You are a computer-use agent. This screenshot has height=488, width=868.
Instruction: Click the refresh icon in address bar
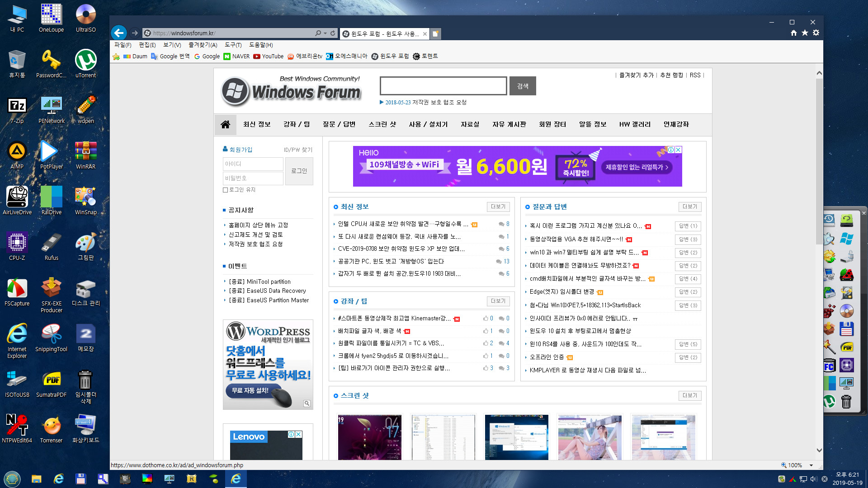[333, 33]
